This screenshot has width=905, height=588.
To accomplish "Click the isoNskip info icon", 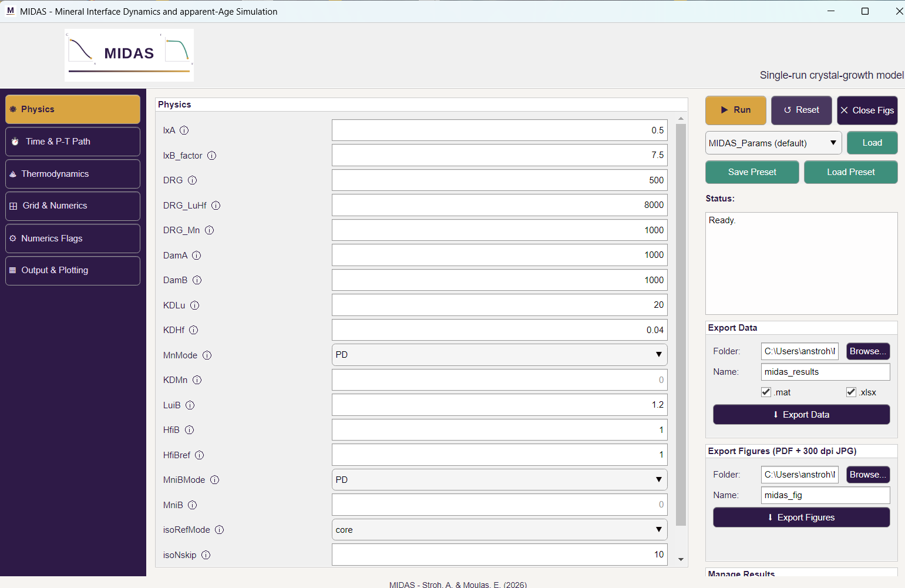I will tap(206, 555).
